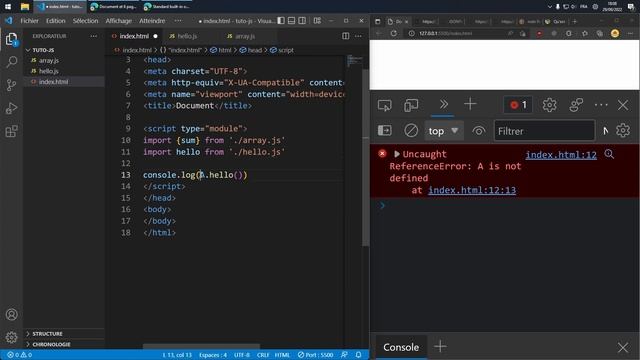Toggle device emulation in DevTools
The height and width of the screenshot is (360, 640).
[411, 105]
